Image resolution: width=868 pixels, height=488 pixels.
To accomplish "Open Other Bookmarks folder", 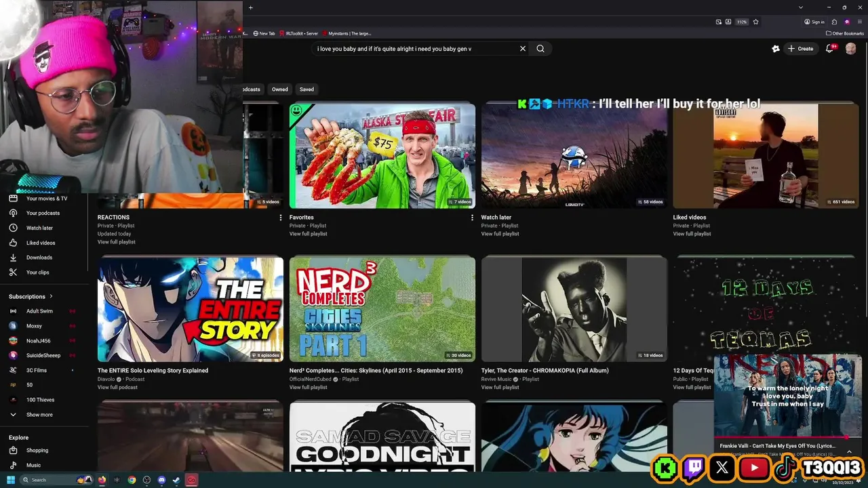I will (x=845, y=33).
